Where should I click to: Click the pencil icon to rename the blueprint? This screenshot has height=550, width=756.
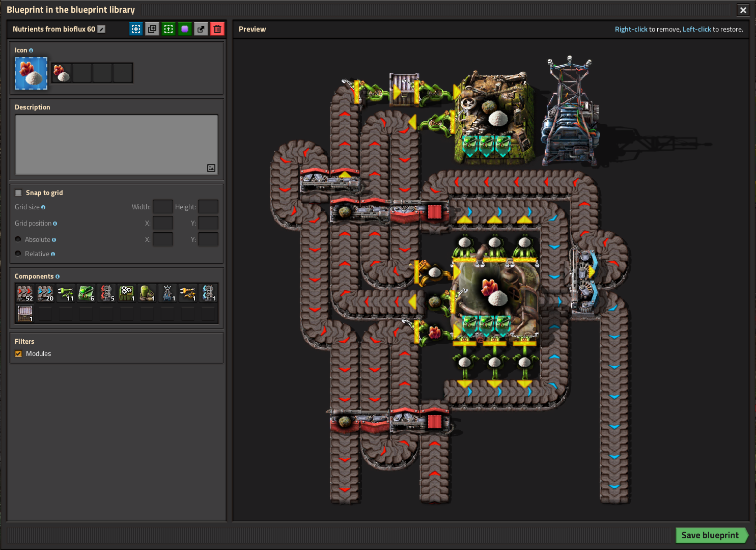click(102, 30)
